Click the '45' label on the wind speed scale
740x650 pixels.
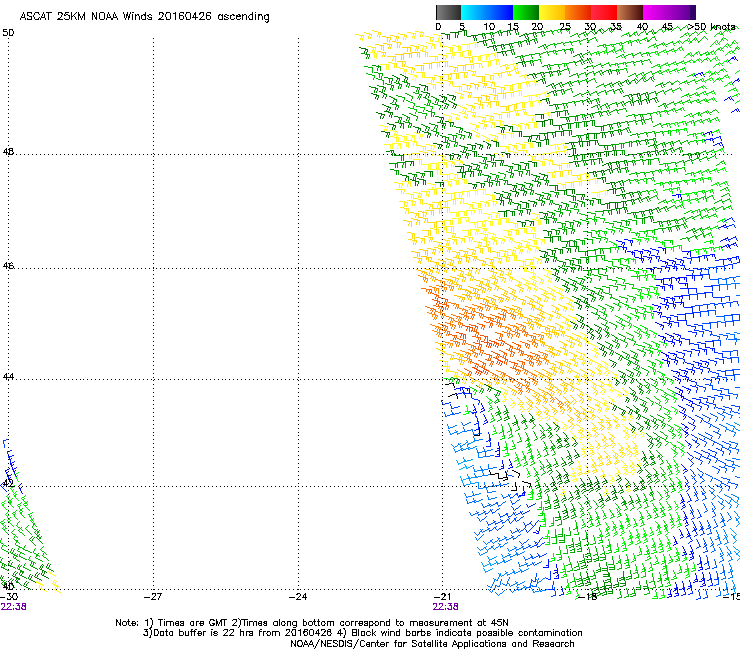tap(667, 27)
